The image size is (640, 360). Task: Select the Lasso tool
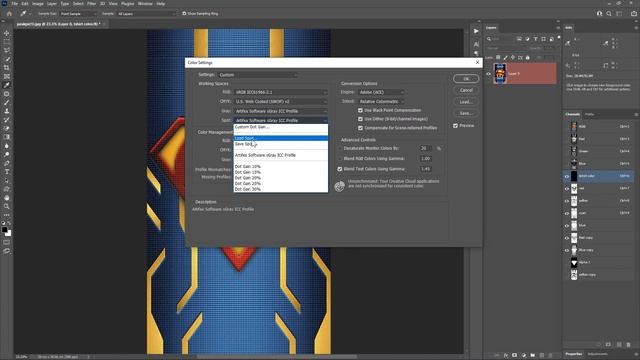click(x=7, y=51)
